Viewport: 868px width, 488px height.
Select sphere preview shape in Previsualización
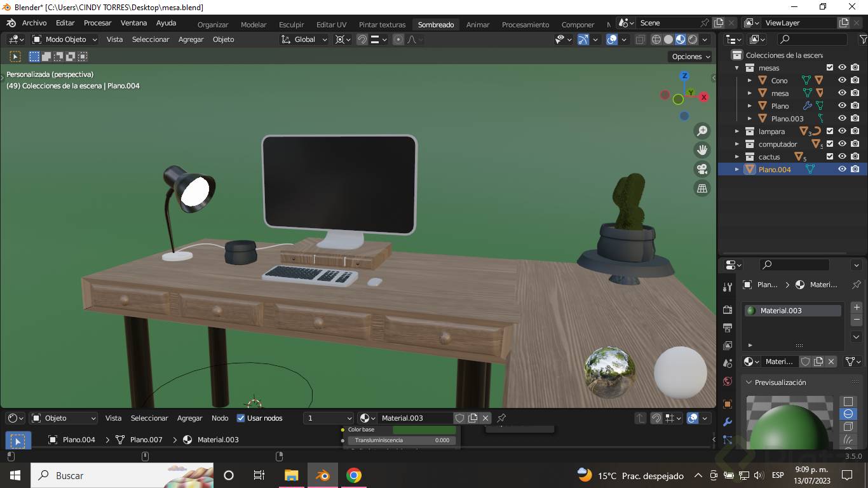848,414
